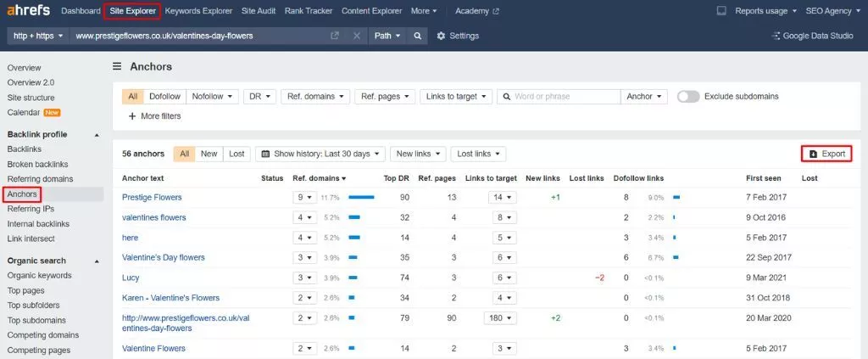Expand Links to target 180 dropdown
The height and width of the screenshot is (359, 868).
point(500,318)
